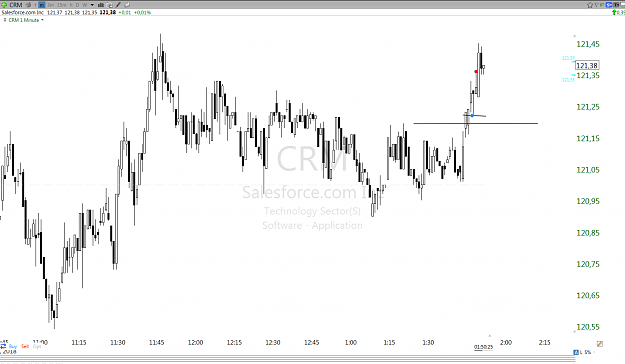Screen dimensions: 625x364
Task: Click the V filter icon top right
Action: (x=597, y=5)
